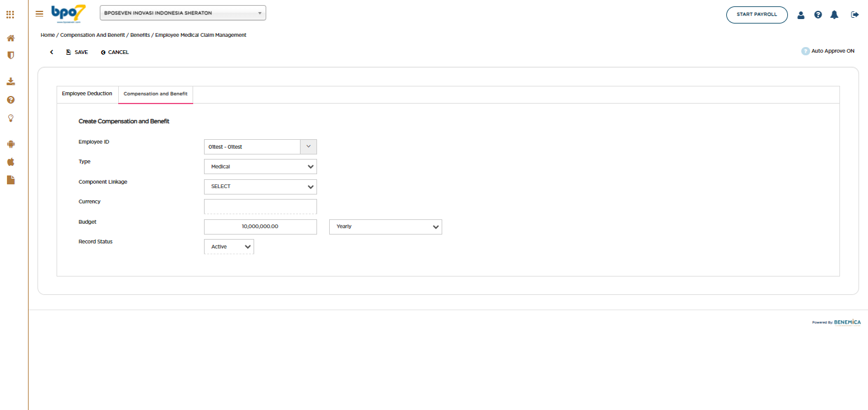Screen dimensions: 868x410
Task: Open the company selector dropdown
Action: [183, 13]
